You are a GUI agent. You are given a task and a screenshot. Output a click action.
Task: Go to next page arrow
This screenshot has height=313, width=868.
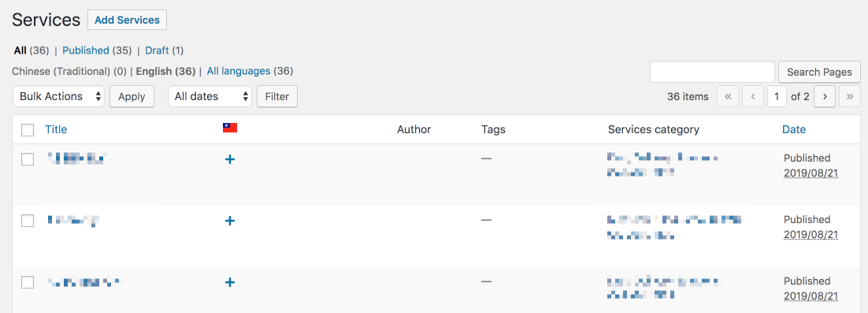pyautogui.click(x=825, y=96)
